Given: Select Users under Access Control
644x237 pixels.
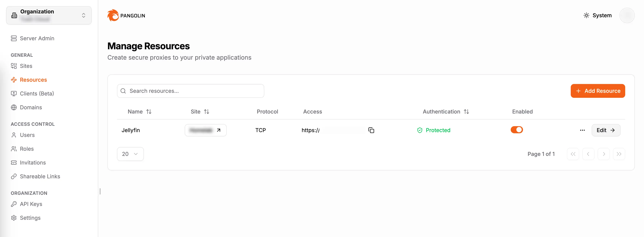Looking at the screenshot, I should [27, 135].
